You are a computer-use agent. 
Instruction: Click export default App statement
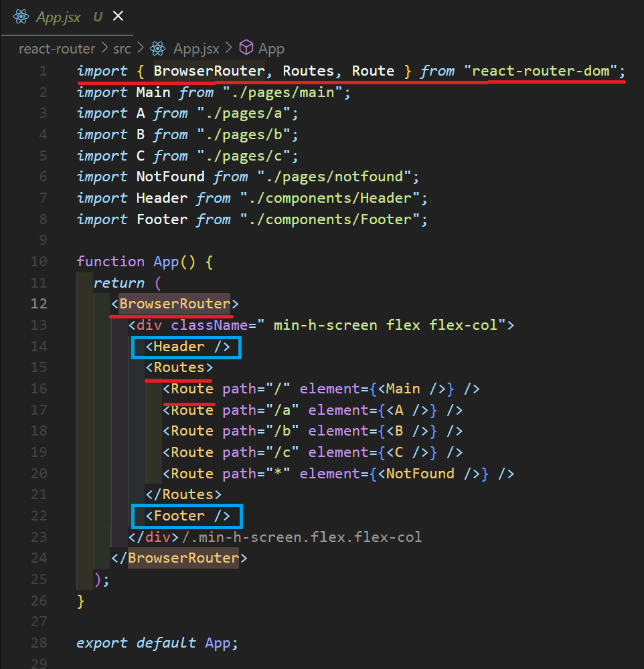(x=157, y=642)
